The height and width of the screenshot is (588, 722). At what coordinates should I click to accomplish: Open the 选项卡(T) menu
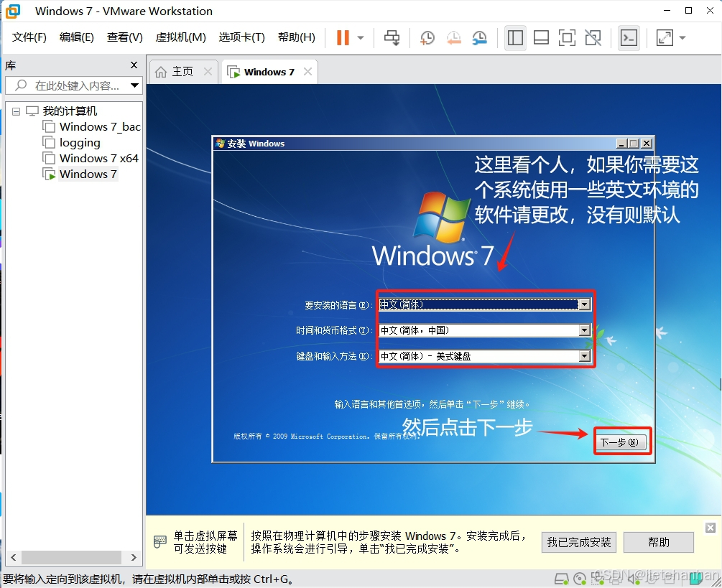[241, 37]
